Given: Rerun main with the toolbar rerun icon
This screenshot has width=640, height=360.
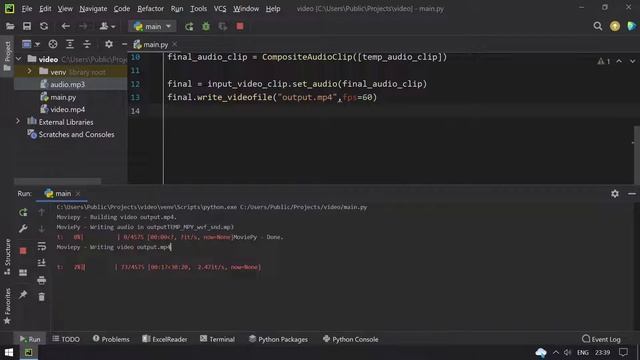Looking at the screenshot, I should tap(189, 27).
